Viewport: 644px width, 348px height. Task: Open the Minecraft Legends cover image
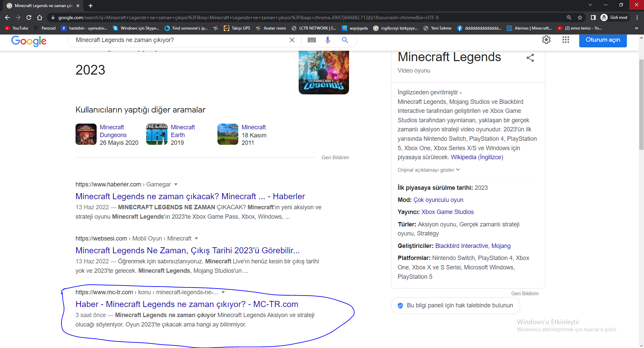tap(324, 72)
